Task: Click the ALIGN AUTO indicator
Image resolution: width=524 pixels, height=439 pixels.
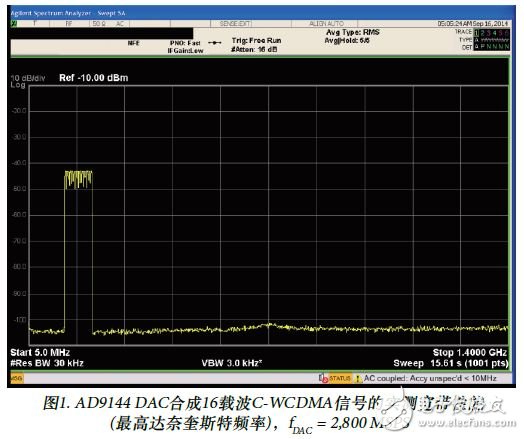Action: 326,24
